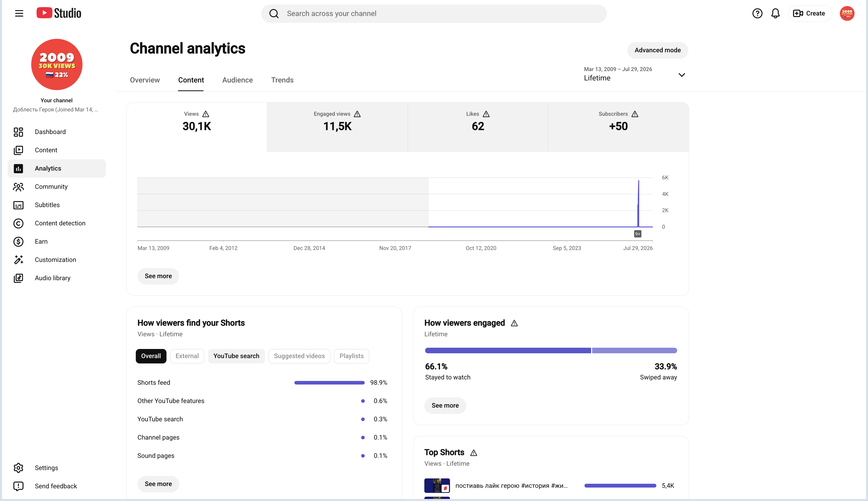Click the Swiped away bar segment

tap(635, 350)
